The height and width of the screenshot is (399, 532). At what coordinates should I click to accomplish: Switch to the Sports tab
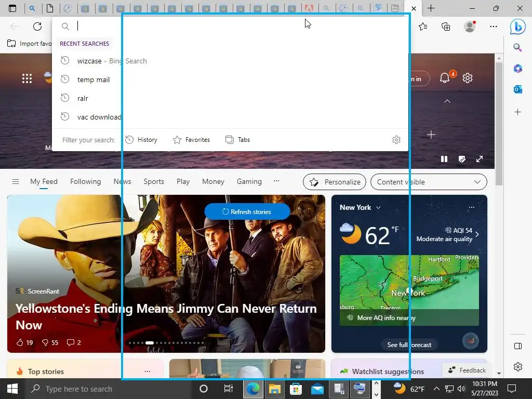[x=154, y=181]
